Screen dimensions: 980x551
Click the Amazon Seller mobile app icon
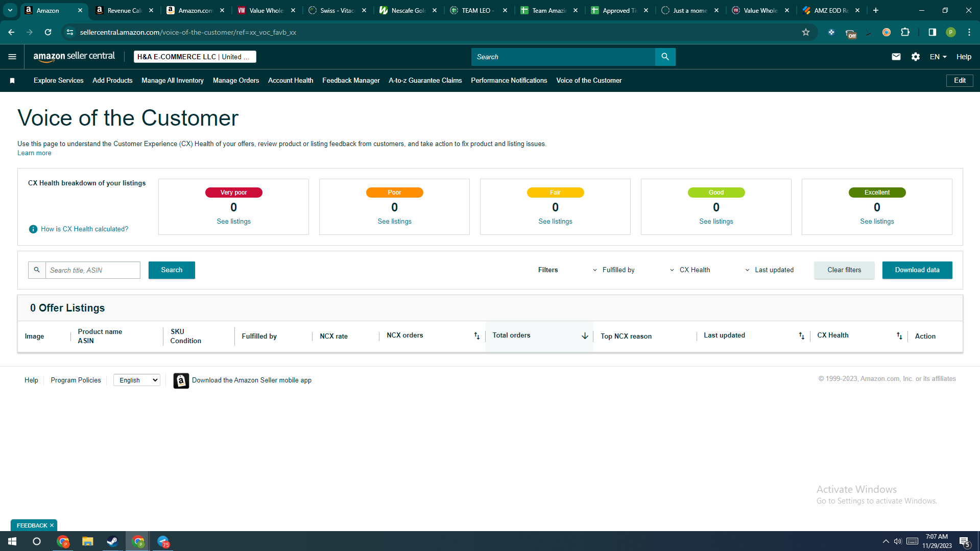181,380
